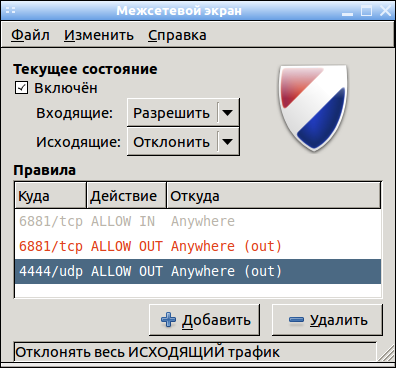Click the window menu icon in title bar
Screen dimensions: 396x368
pyautogui.click(x=11, y=11)
